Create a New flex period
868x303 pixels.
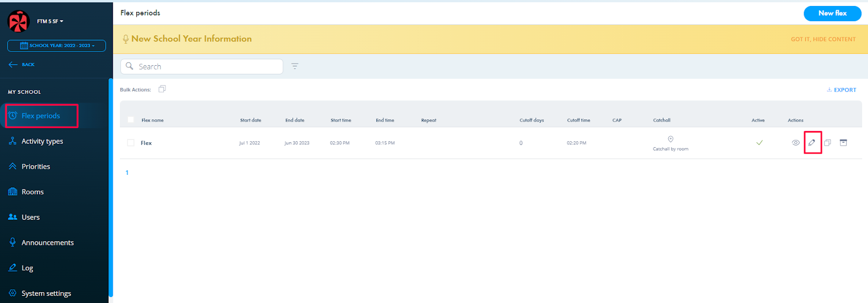pos(832,14)
